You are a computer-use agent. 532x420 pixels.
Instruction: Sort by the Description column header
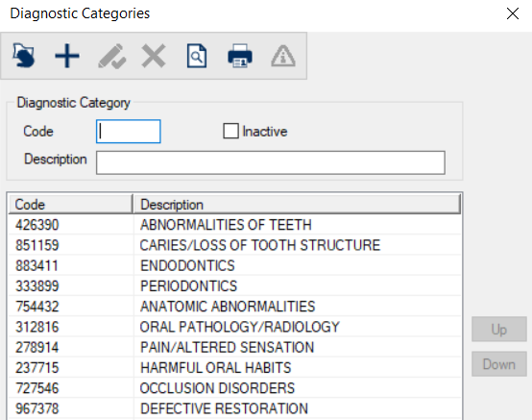tap(297, 205)
